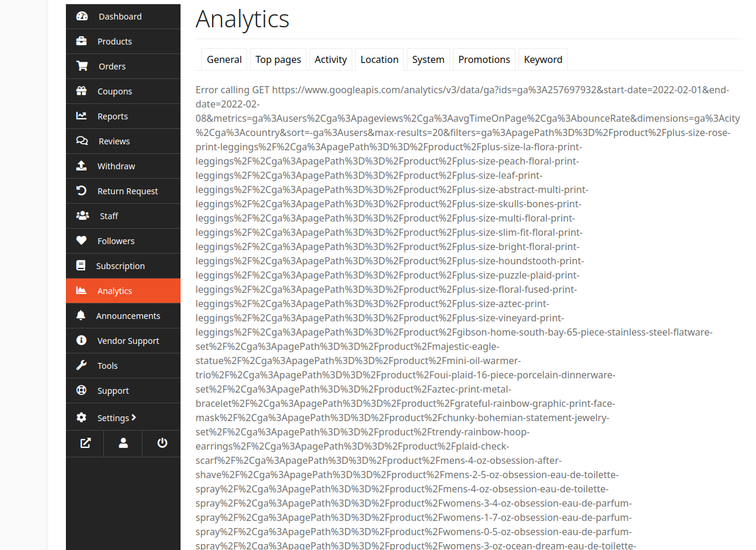Click the Analytics area chart icon
The width and height of the screenshot is (756, 550).
click(81, 291)
